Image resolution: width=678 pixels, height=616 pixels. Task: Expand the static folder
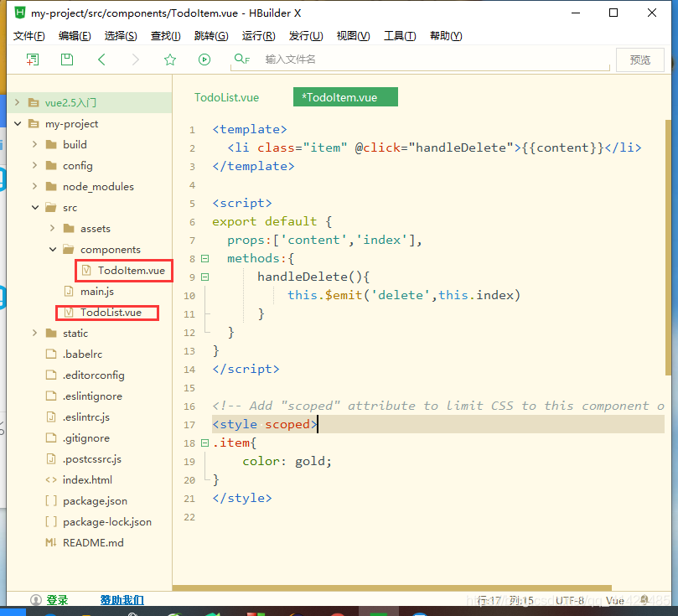pos(34,333)
